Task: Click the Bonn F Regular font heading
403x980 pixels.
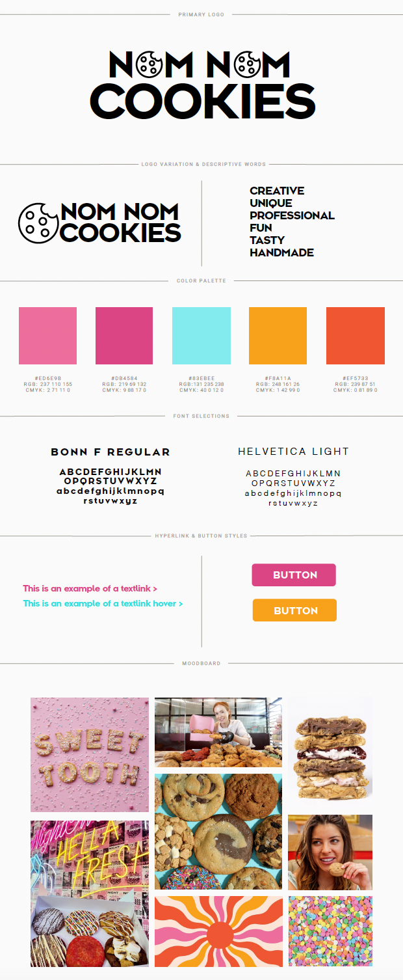Action: pos(110,452)
